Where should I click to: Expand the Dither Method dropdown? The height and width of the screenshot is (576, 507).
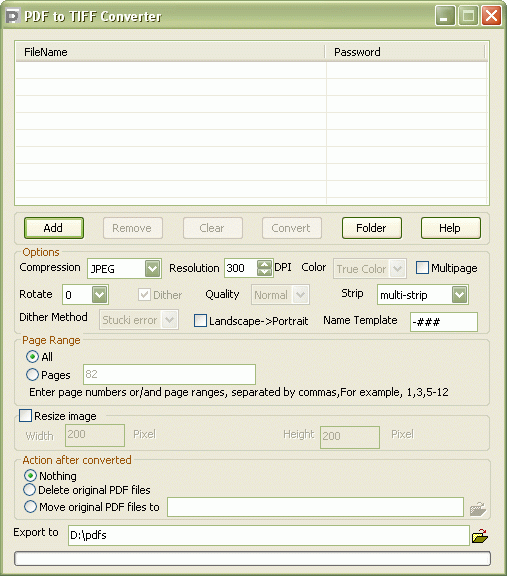tap(169, 320)
